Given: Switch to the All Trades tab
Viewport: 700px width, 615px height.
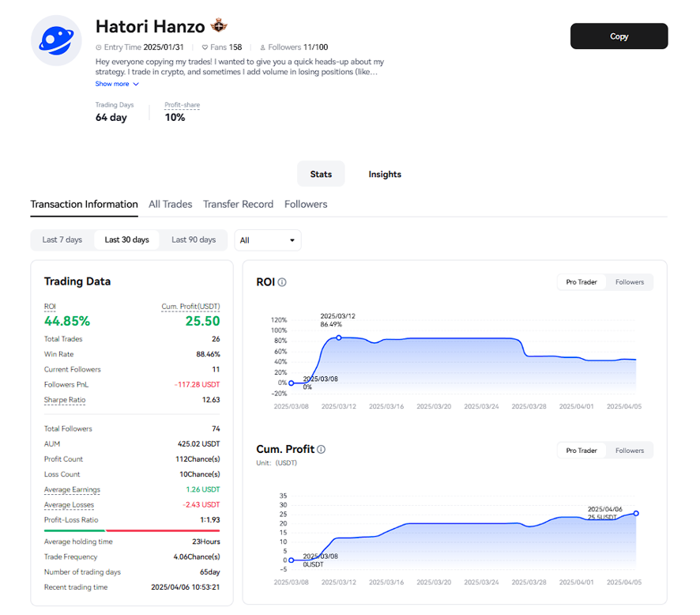Looking at the screenshot, I should (171, 204).
